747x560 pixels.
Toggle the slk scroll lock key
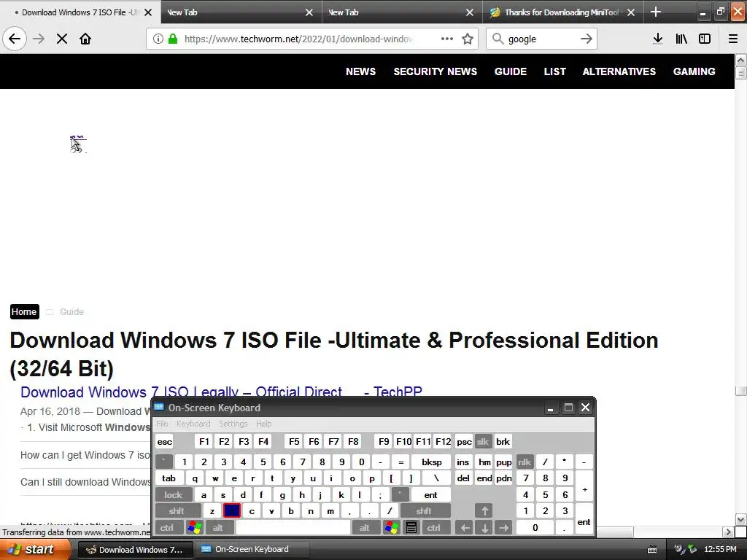click(x=483, y=441)
